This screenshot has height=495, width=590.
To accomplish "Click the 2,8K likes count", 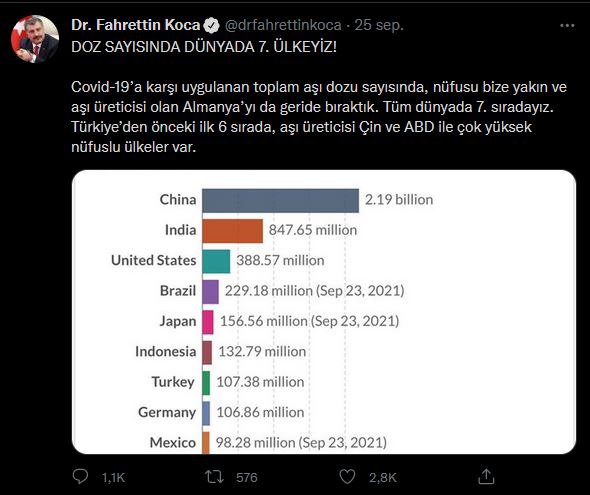I will coord(383,477).
